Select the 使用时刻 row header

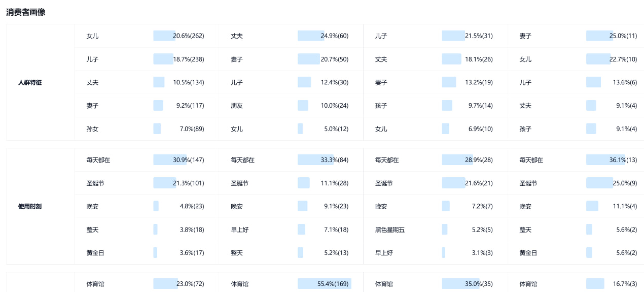[30, 206]
